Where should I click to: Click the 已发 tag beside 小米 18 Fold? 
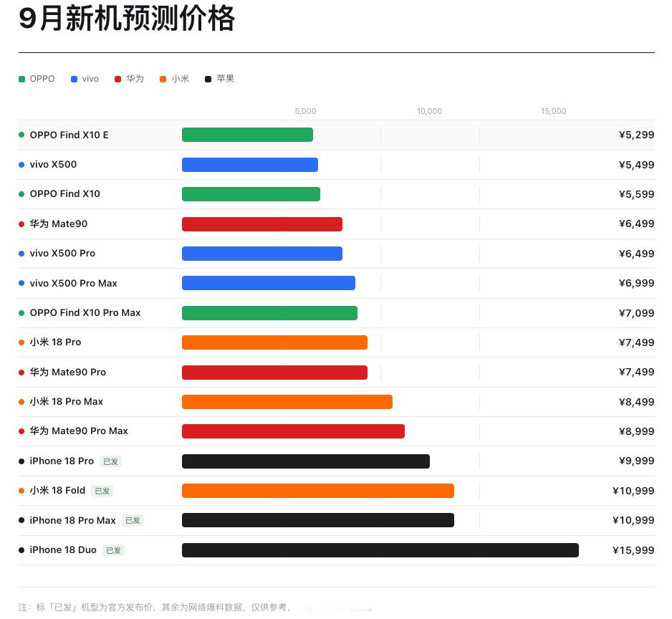point(102,491)
